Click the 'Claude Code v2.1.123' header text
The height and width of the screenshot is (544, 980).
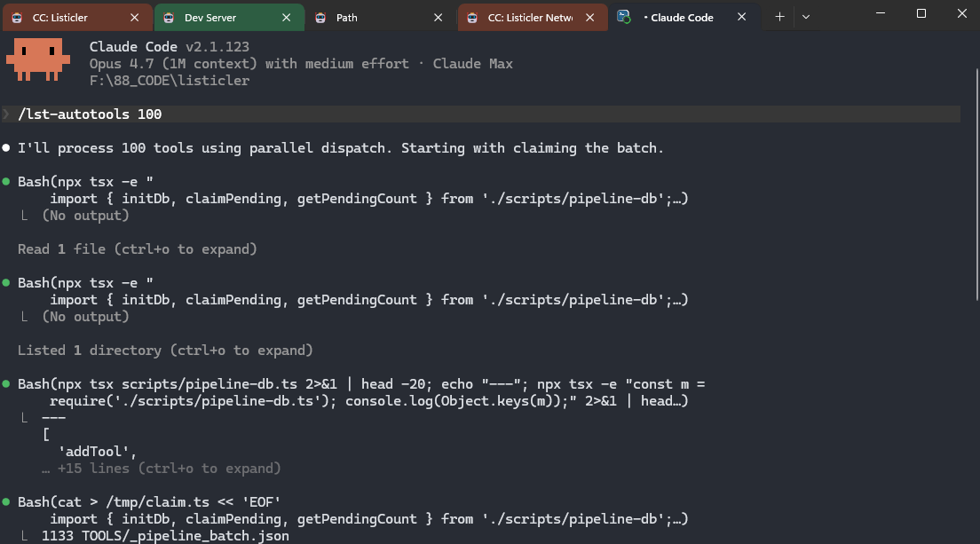pos(170,47)
